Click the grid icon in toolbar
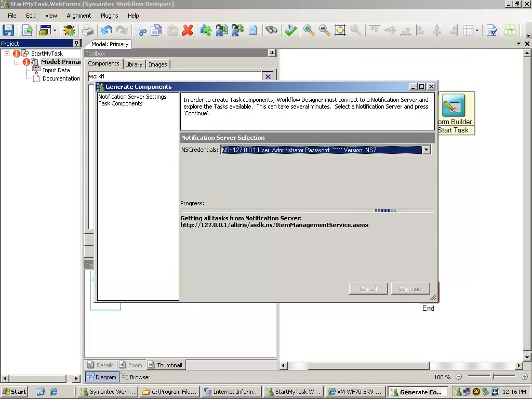 click(468, 30)
